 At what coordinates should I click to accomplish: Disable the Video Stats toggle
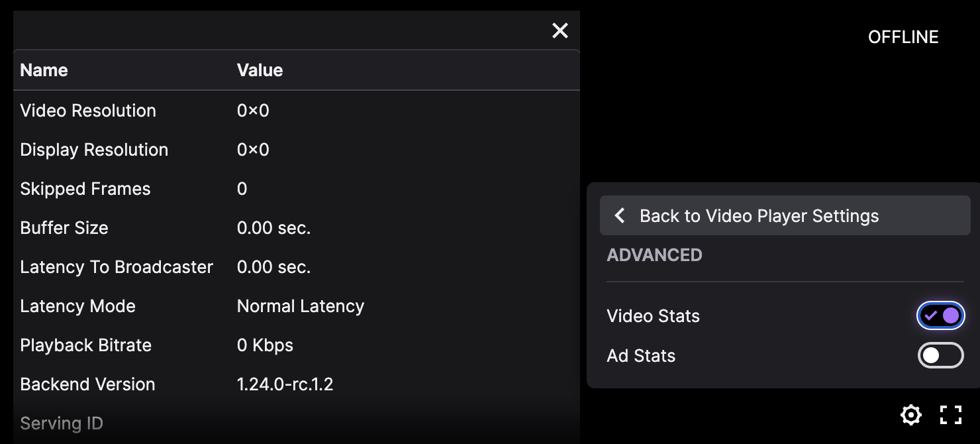click(x=940, y=315)
